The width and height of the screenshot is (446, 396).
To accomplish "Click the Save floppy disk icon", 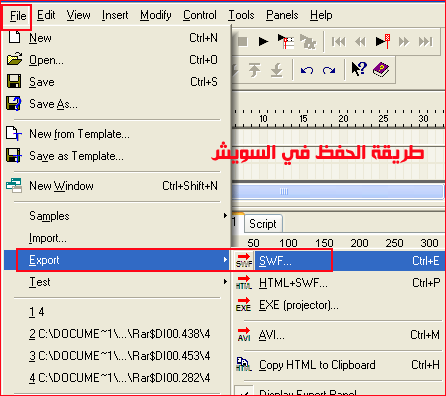I will pyautogui.click(x=14, y=81).
